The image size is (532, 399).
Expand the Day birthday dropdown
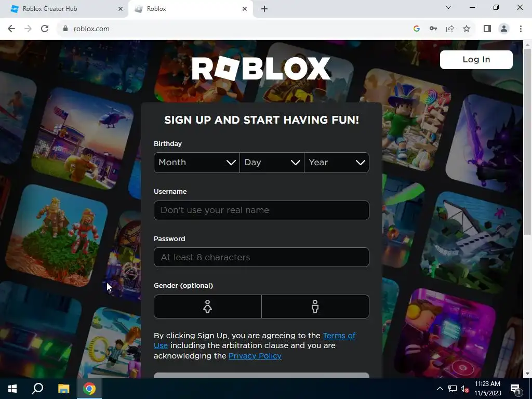point(272,163)
